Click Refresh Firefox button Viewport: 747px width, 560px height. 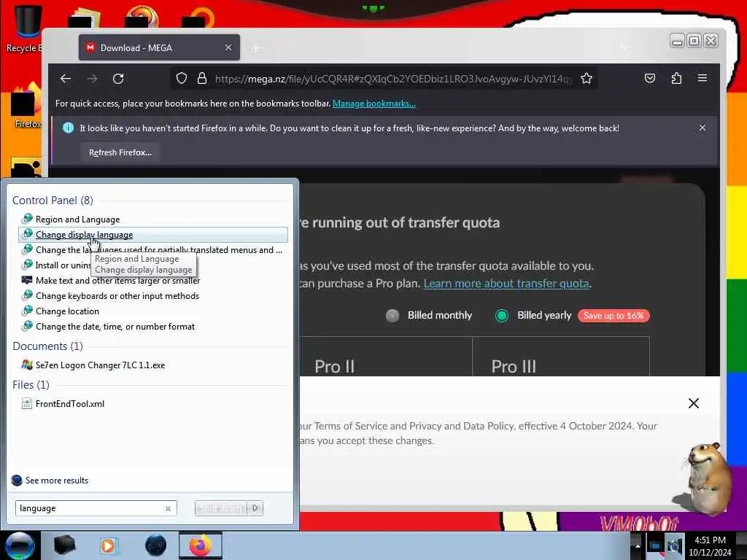tap(120, 152)
